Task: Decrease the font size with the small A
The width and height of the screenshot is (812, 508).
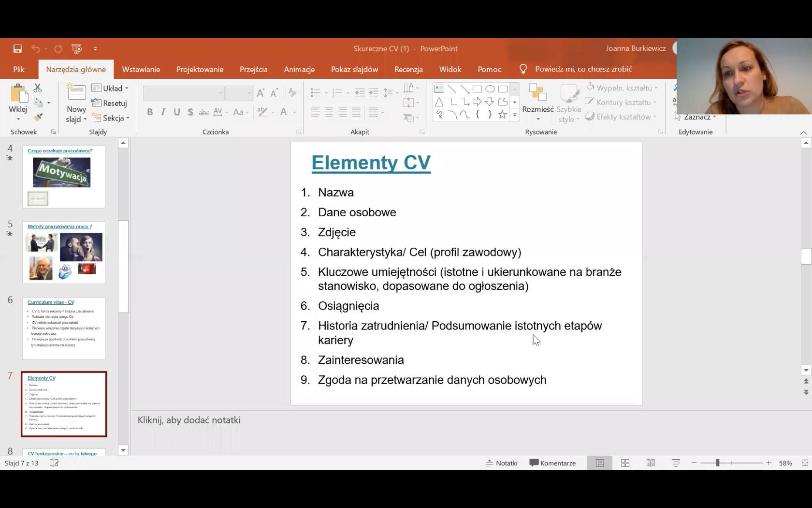Action: click(x=274, y=93)
